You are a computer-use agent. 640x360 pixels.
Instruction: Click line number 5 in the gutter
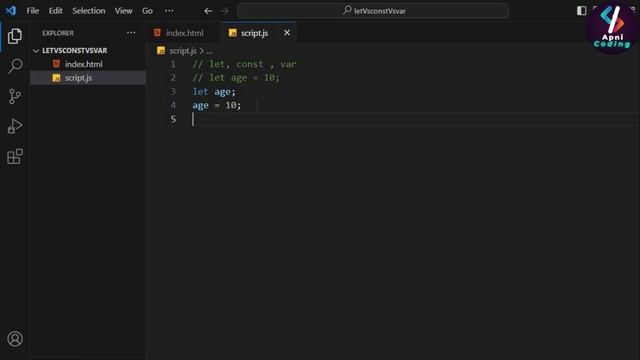(173, 119)
